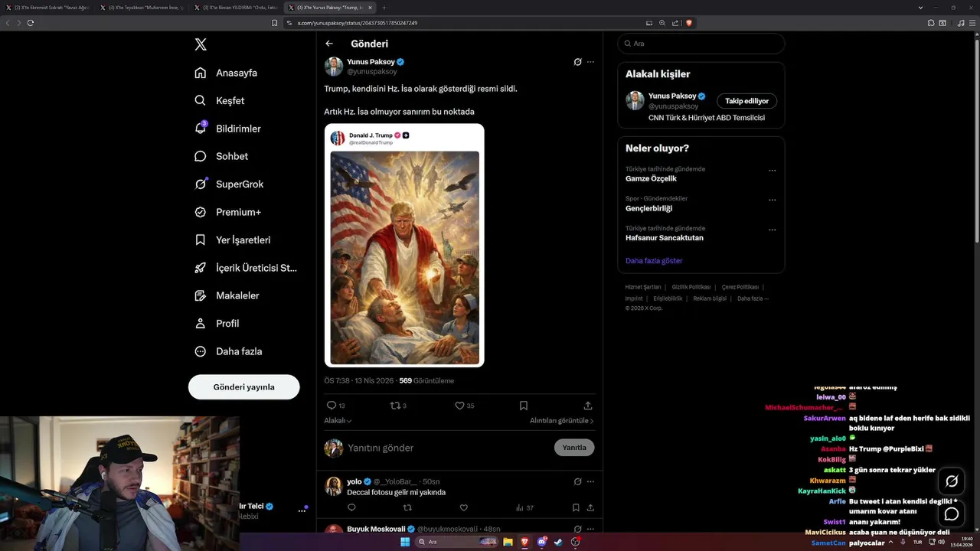
Task: Click the Gönderi yayınla button
Action: click(x=243, y=386)
